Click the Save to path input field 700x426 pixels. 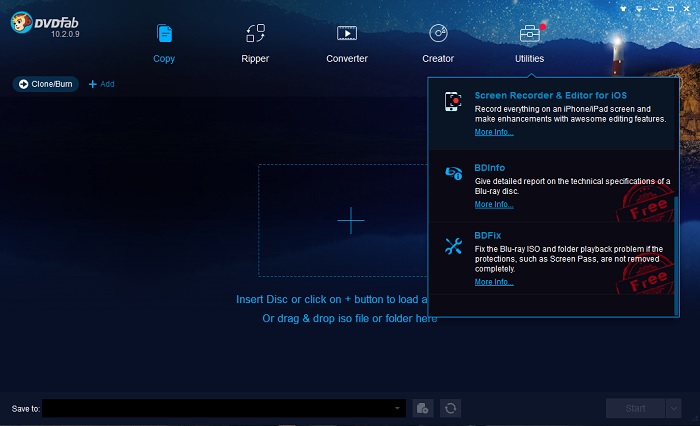pos(224,408)
